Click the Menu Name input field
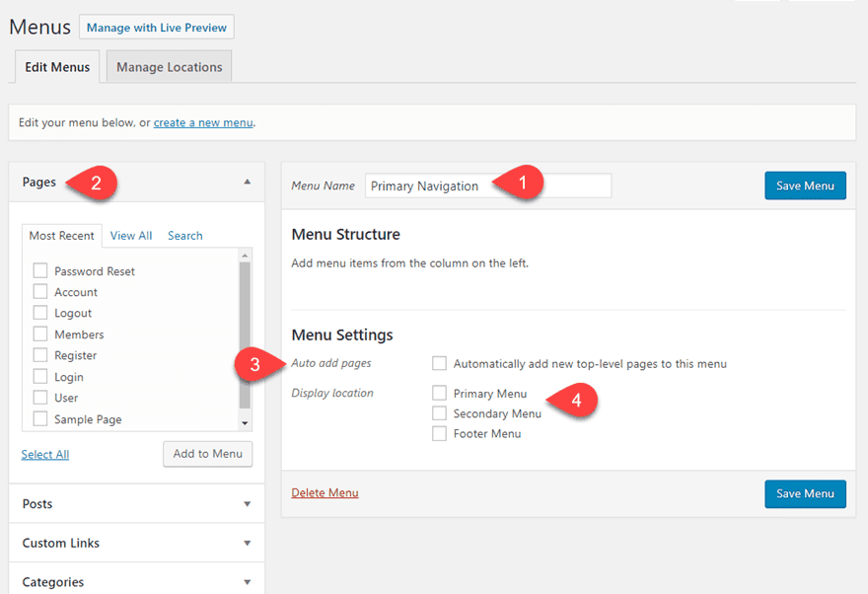868x594 pixels. pos(487,186)
